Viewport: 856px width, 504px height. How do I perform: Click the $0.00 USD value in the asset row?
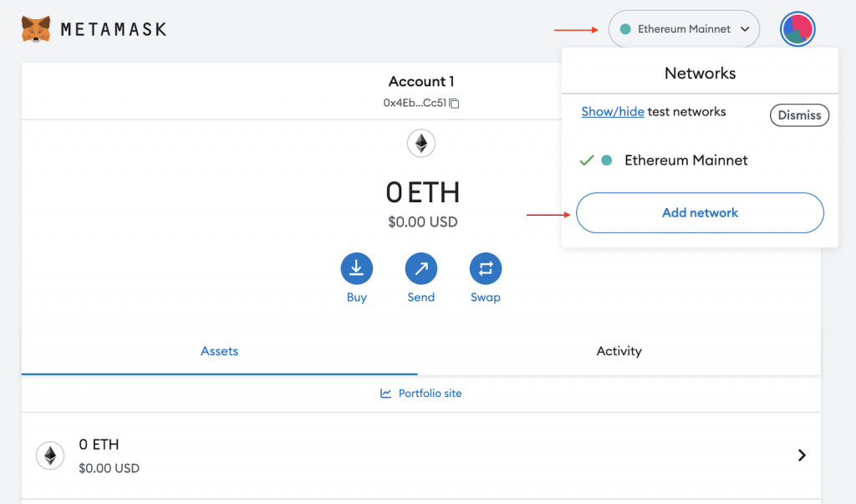(x=110, y=468)
